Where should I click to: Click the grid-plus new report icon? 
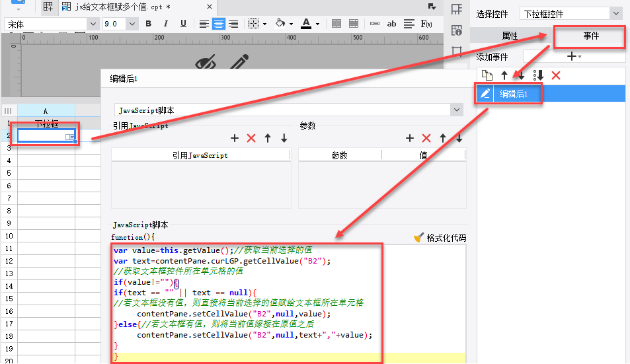48,7
